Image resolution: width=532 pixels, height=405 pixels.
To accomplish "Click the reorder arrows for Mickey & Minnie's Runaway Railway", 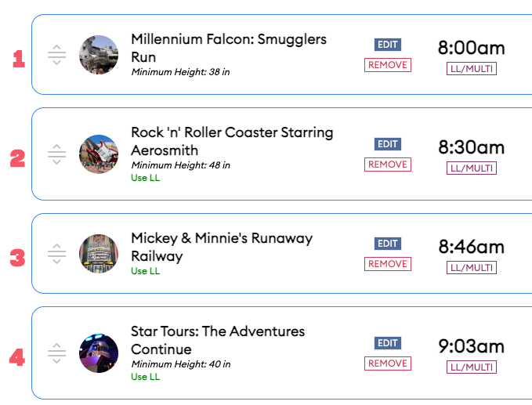I will (56, 254).
